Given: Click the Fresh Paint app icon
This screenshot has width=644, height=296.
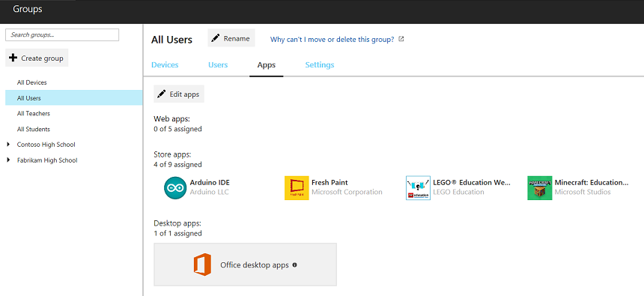Looking at the screenshot, I should coord(297,188).
